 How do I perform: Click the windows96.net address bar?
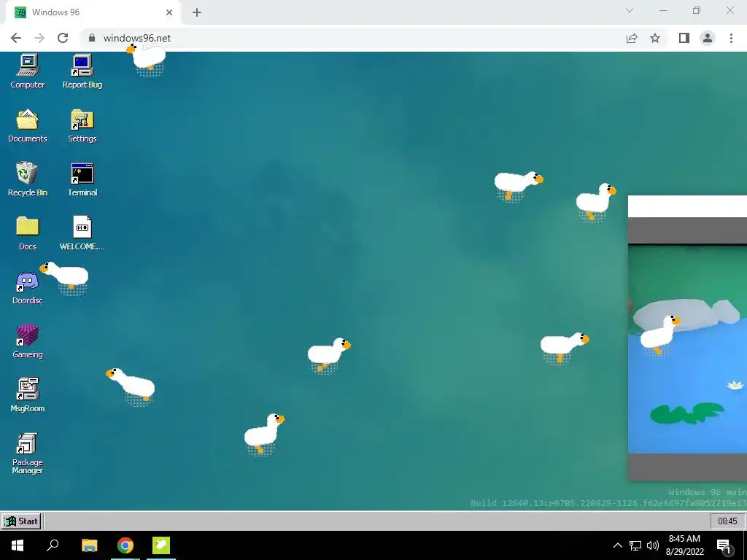[x=352, y=38]
